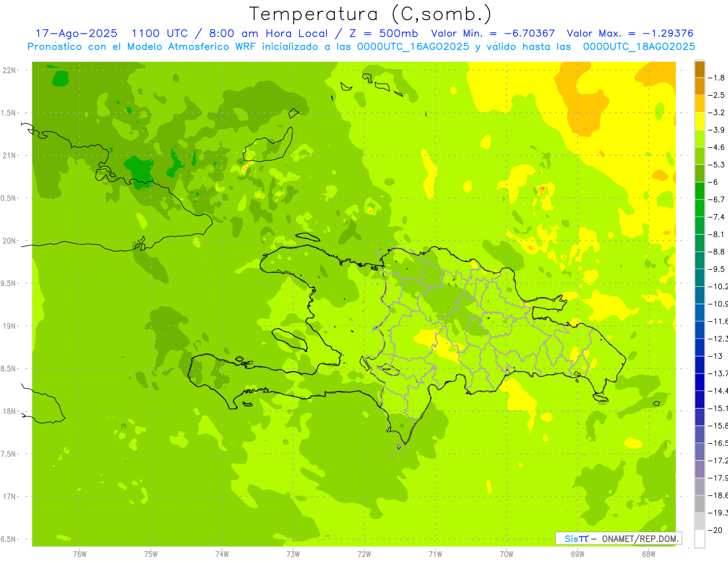Click the '-7.4' colorbar label
Image resolution: width=728 pixels, height=562 pixels.
click(x=718, y=216)
